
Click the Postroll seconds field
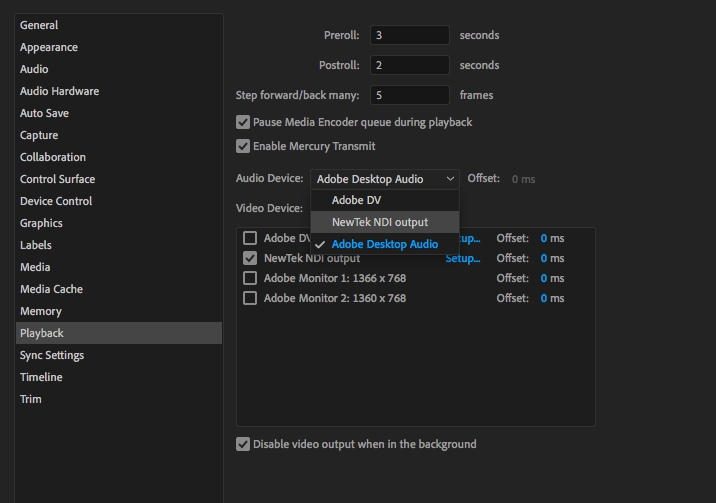(x=409, y=65)
